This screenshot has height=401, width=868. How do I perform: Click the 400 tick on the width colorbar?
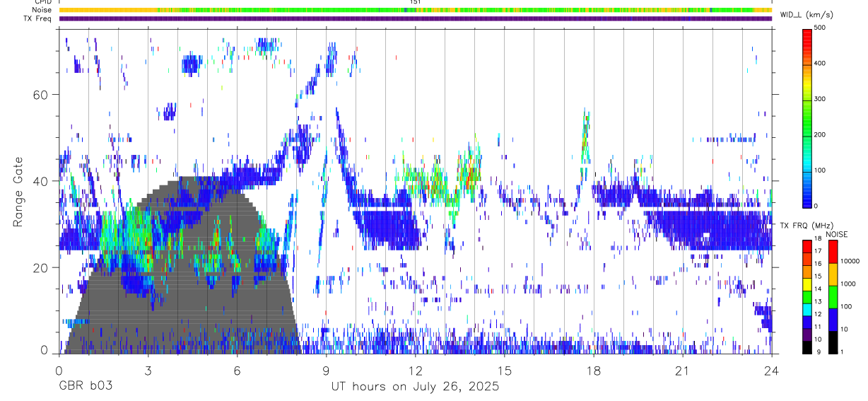point(821,64)
